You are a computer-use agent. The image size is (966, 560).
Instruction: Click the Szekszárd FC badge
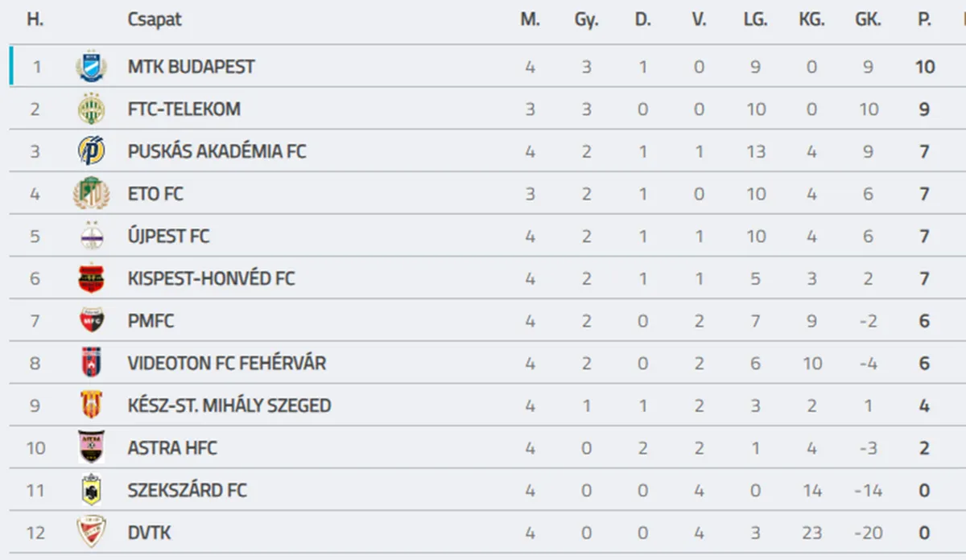[x=91, y=490]
